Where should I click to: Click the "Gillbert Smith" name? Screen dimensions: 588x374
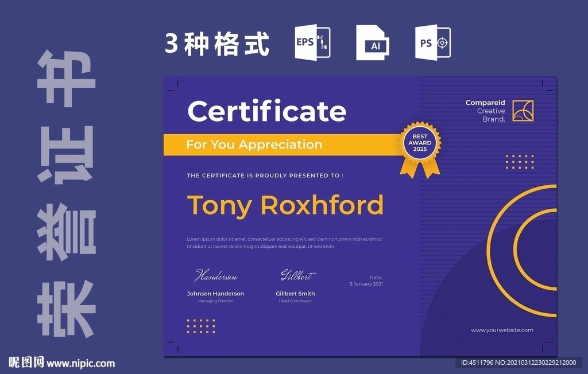[x=295, y=294]
